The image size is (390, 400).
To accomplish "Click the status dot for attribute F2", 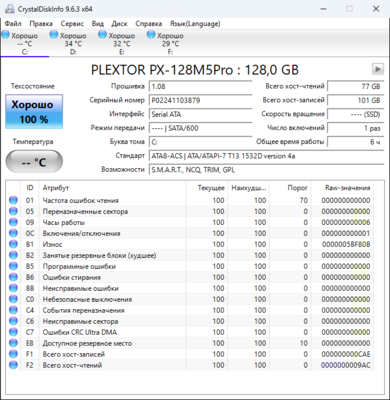I will pos(13,365).
